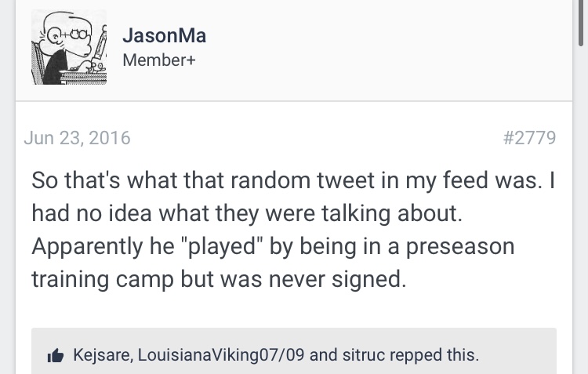Viewport: 588px width, 374px height.
Task: Visit sitruc's profile from the rep list
Action: click(363, 355)
